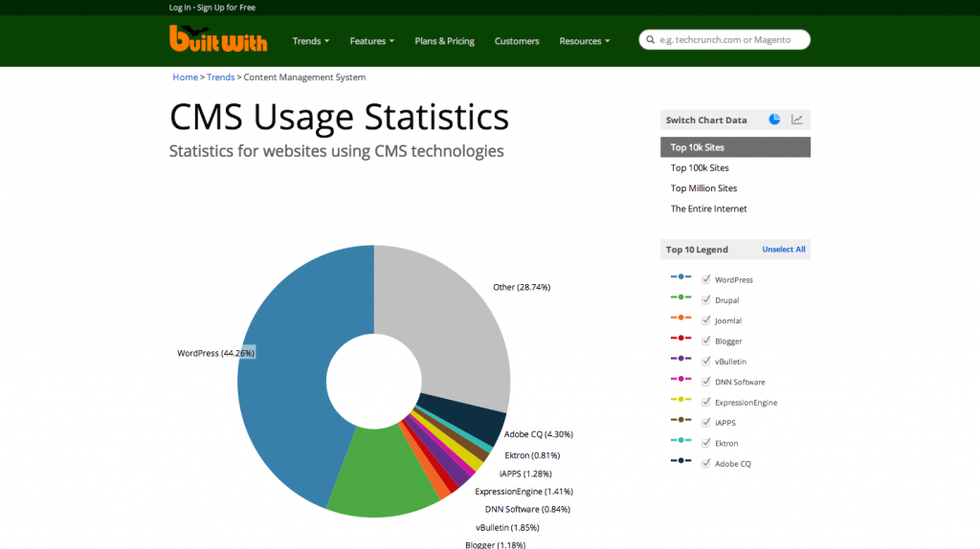Click the 'DNN Software (0.84%)' chart label
Screen dimensions: 980x549
pos(527,509)
